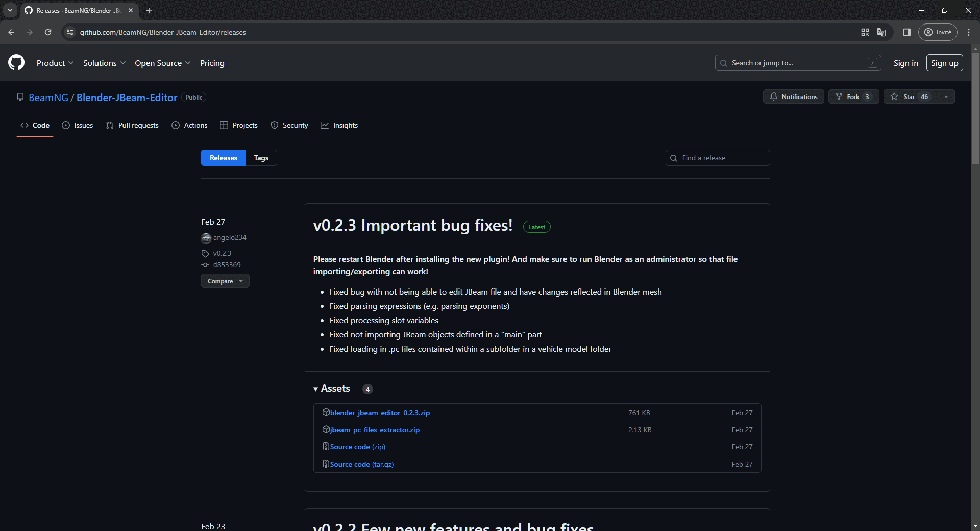Download Source code (tar.gz)
Screen dimensions: 980x531
click(362, 464)
